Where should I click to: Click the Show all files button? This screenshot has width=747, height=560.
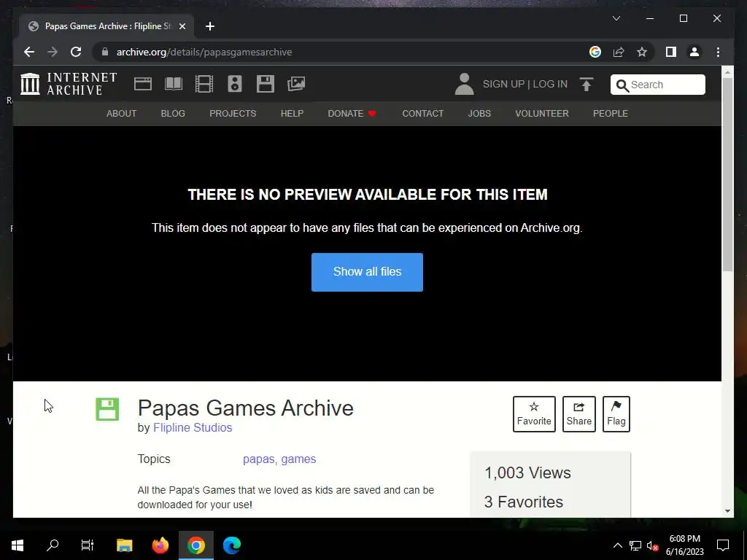coord(367,272)
